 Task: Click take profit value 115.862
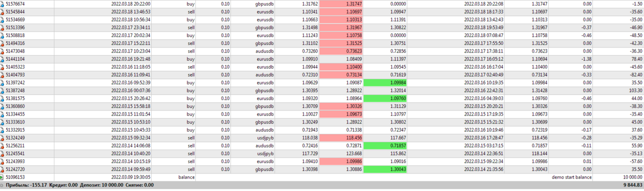pyautogui.click(x=399, y=153)
